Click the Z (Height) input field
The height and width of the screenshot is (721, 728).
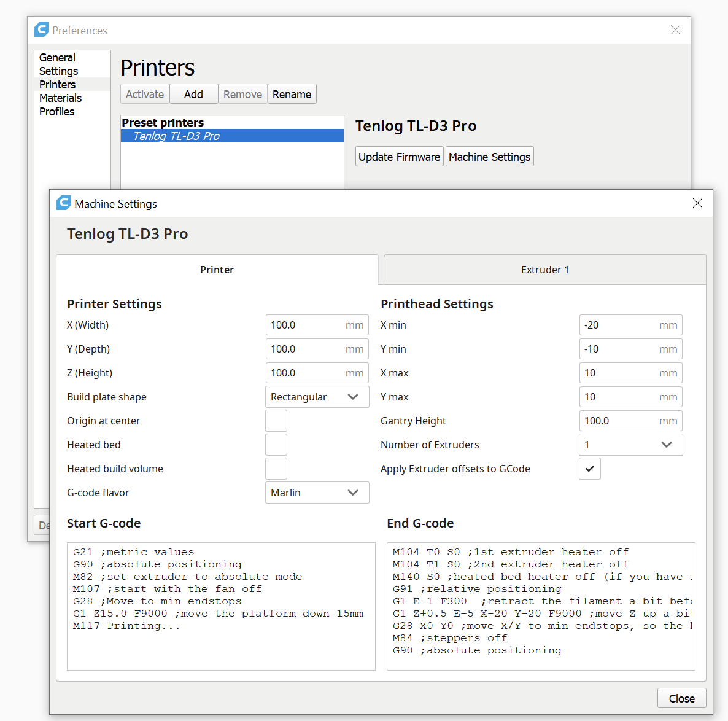(x=317, y=373)
